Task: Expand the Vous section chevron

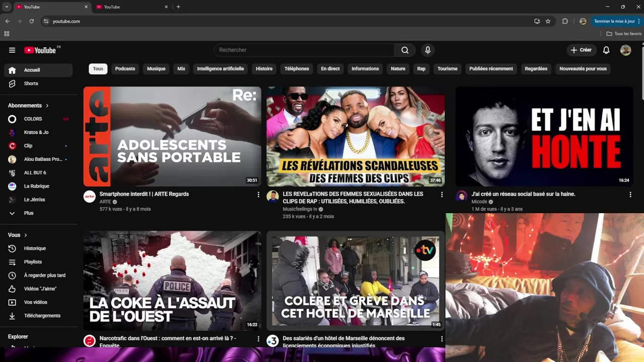Action: (26, 235)
